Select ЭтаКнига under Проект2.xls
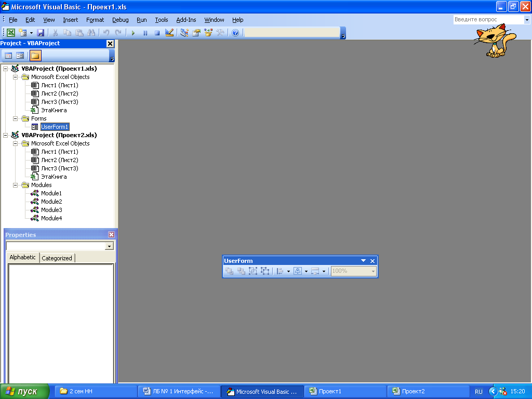Image resolution: width=532 pixels, height=399 pixels. click(x=54, y=177)
